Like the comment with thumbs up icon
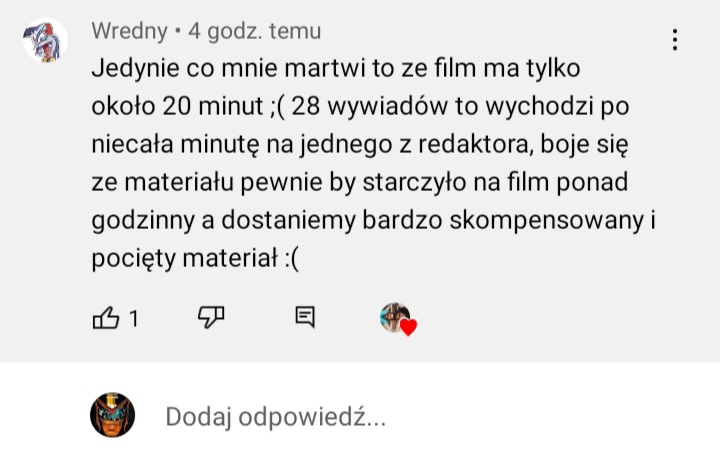 (x=106, y=318)
